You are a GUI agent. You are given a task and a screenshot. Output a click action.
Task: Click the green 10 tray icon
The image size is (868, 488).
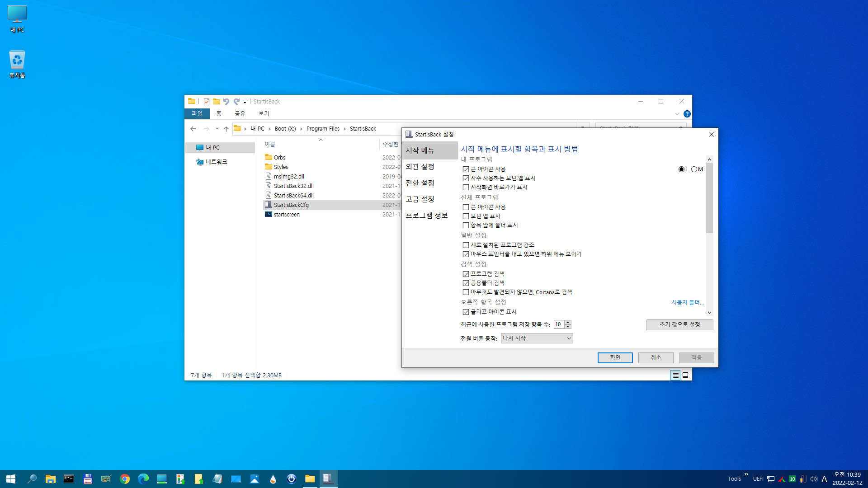[792, 479]
